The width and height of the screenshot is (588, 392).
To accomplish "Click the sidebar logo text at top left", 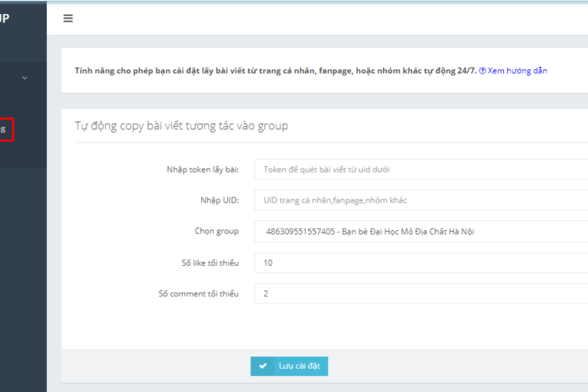I will (5, 18).
